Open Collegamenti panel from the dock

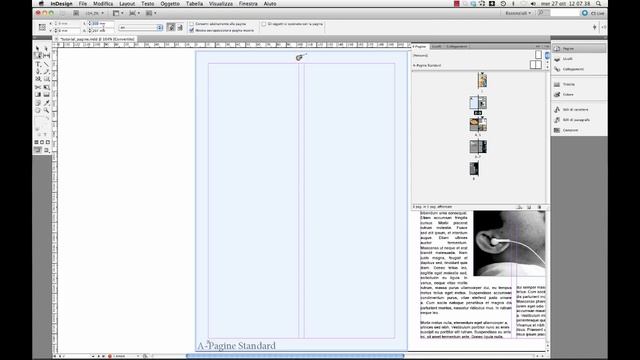pyautogui.click(x=579, y=69)
